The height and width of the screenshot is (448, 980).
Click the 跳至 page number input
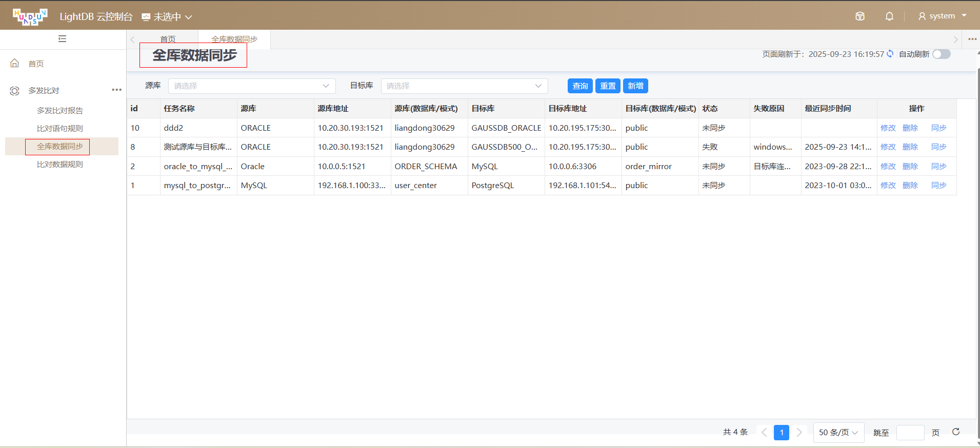click(x=910, y=433)
